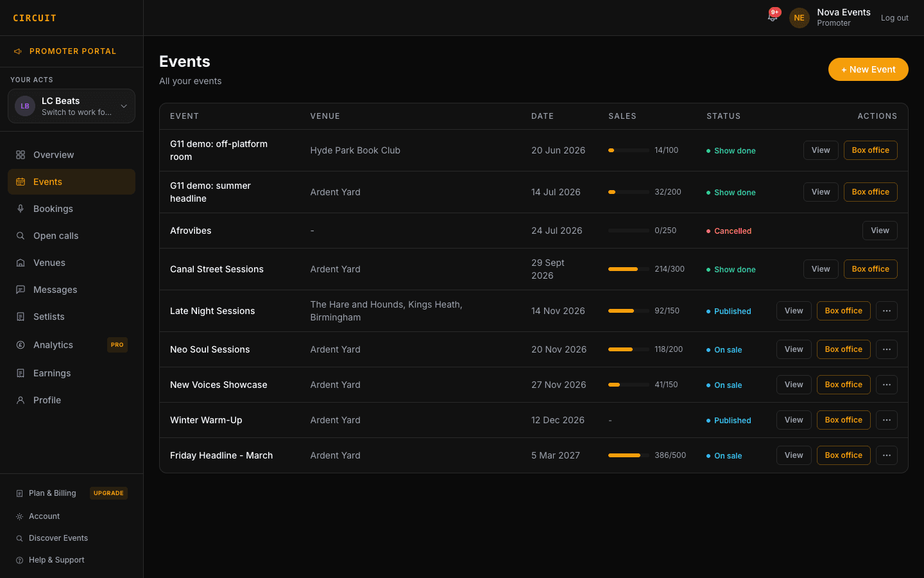Click the CIRCUIT logo
Image resolution: width=924 pixels, height=578 pixels.
[35, 18]
